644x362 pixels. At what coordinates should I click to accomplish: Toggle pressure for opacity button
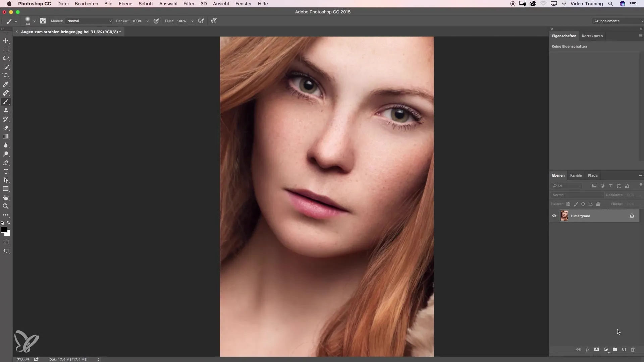click(x=156, y=21)
